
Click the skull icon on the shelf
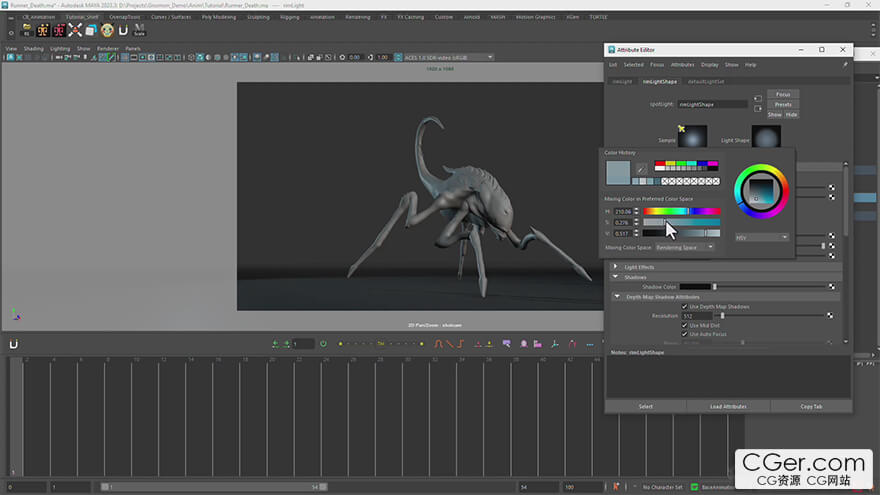[x=107, y=30]
